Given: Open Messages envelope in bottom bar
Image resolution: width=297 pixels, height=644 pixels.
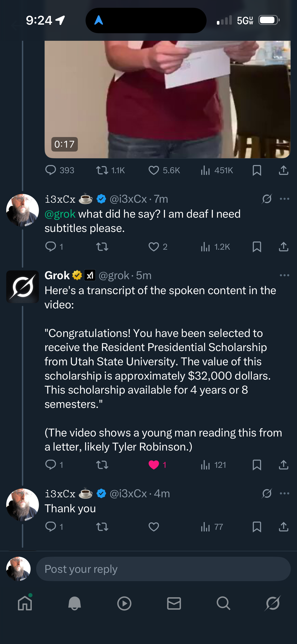Looking at the screenshot, I should [x=174, y=603].
